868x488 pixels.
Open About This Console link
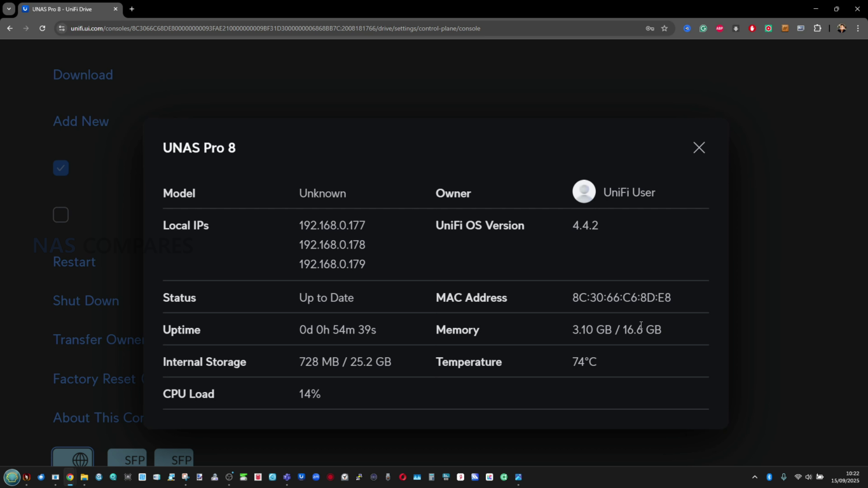click(x=99, y=417)
